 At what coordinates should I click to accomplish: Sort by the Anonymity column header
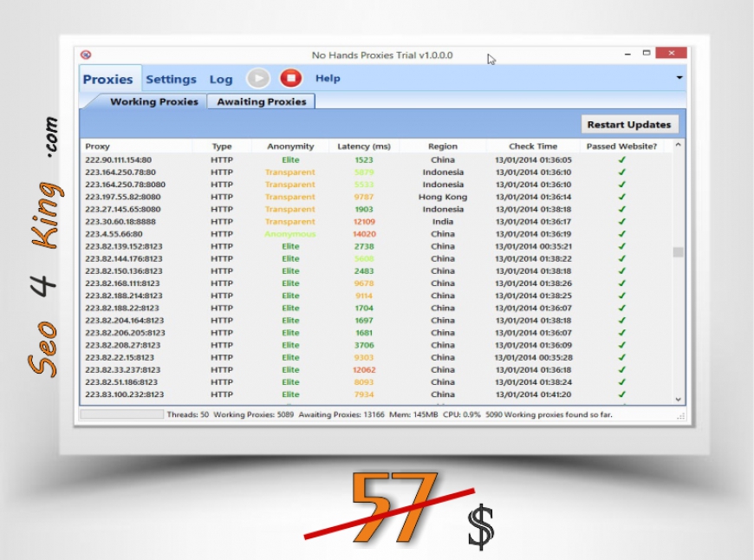(x=290, y=147)
